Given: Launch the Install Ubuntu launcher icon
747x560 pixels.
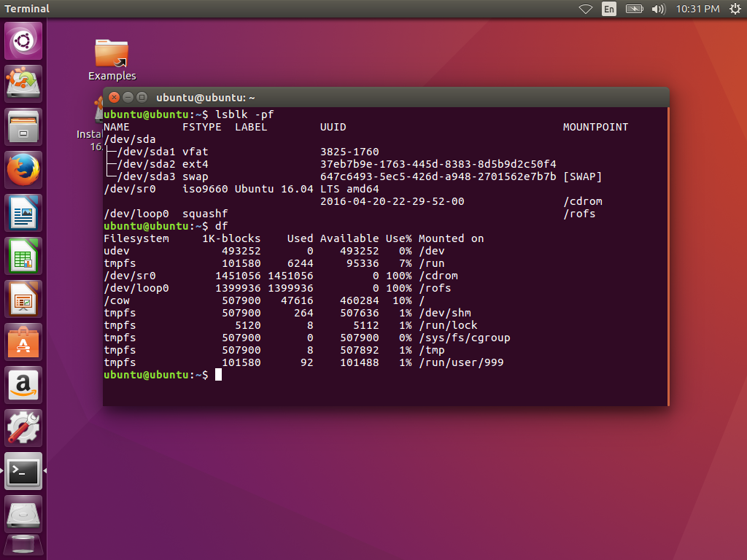Looking at the screenshot, I should pos(23,84).
